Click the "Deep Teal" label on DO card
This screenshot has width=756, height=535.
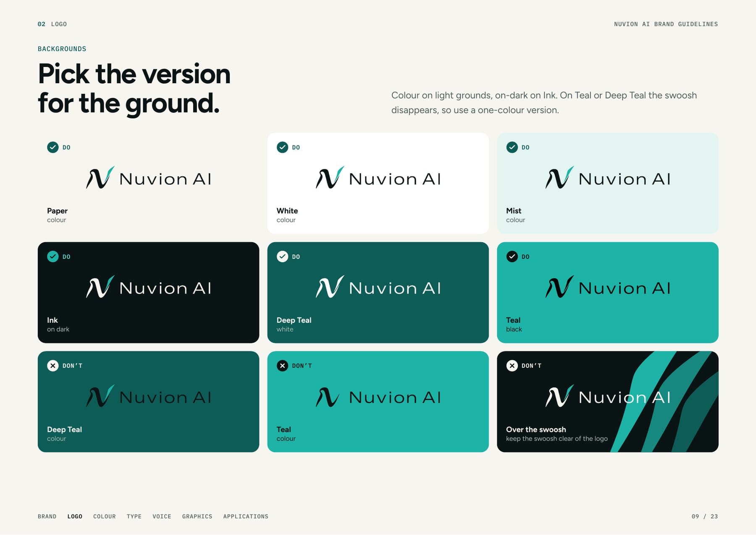(294, 320)
